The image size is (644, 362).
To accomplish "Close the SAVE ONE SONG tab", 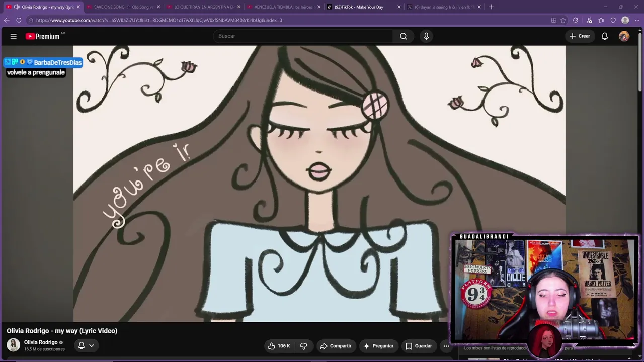I will point(158,7).
